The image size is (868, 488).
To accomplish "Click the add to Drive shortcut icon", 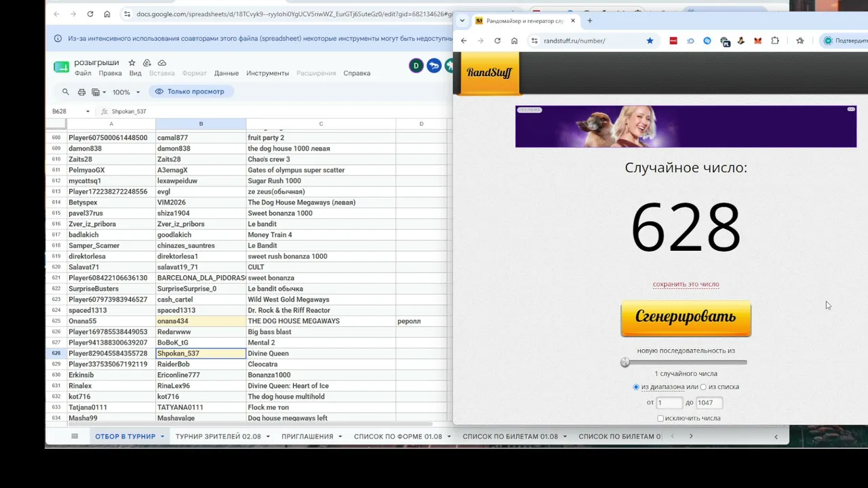I will point(147,62).
